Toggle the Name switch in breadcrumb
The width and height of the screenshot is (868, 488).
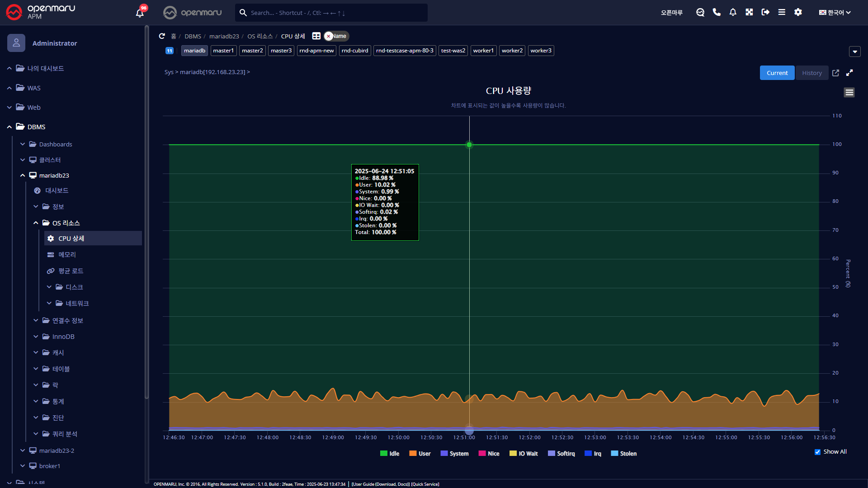click(336, 36)
